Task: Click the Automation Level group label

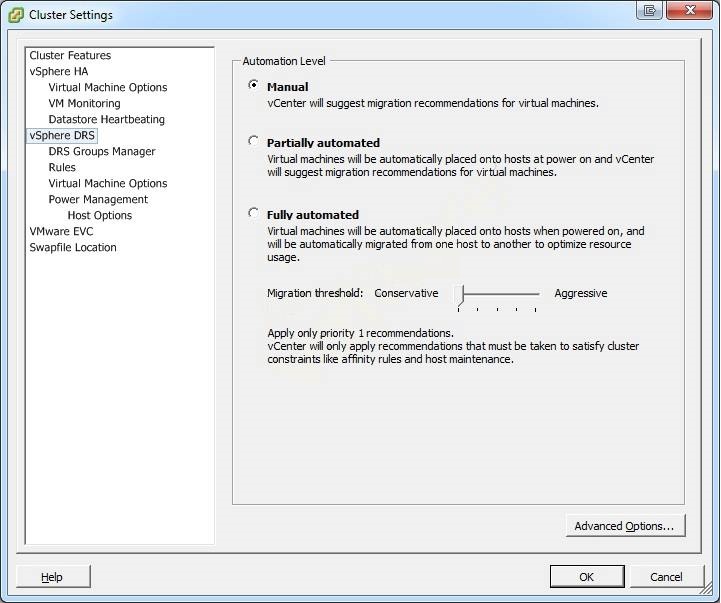Action: tap(284, 61)
